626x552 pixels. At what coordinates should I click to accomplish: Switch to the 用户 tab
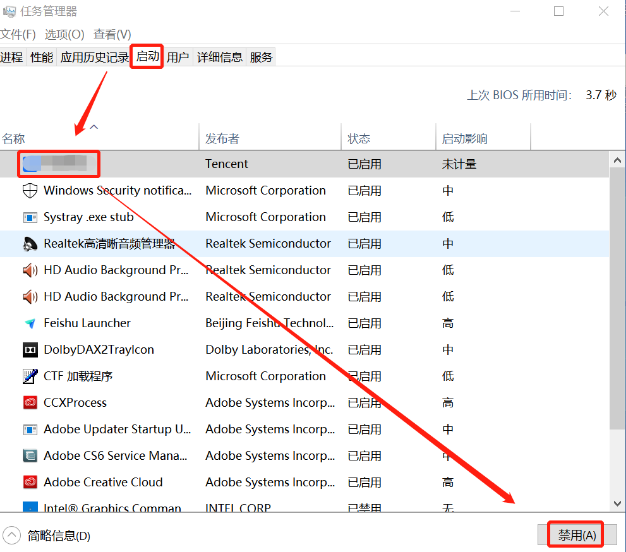(x=178, y=57)
